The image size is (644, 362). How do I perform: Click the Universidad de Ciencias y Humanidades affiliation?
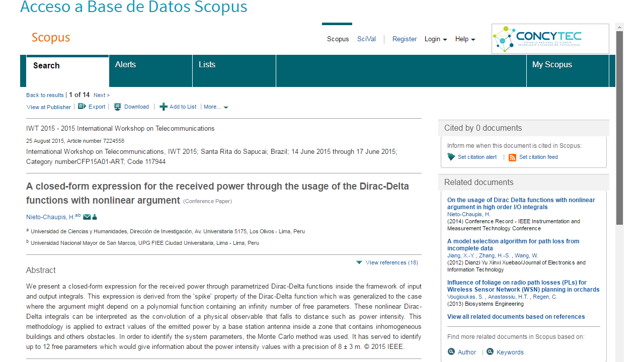tap(168, 232)
